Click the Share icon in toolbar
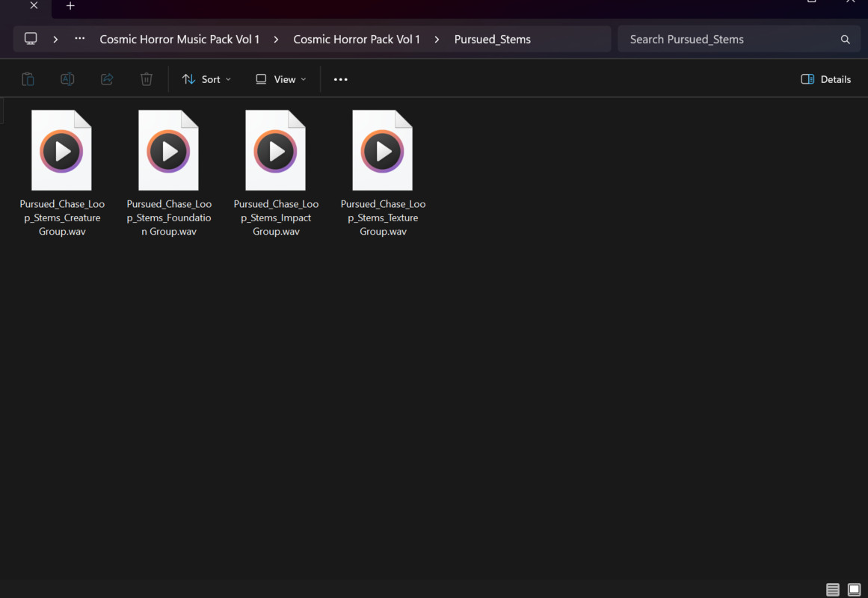The height and width of the screenshot is (598, 868). 107,79
